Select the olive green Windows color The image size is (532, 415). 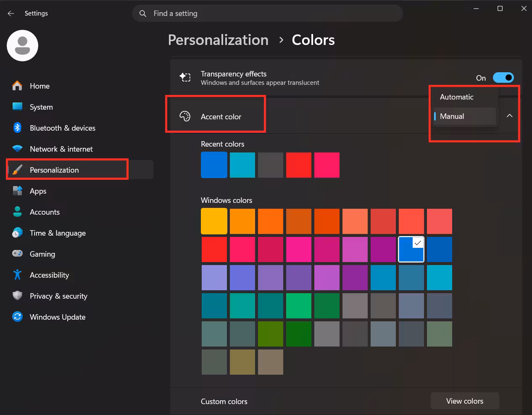(271, 334)
